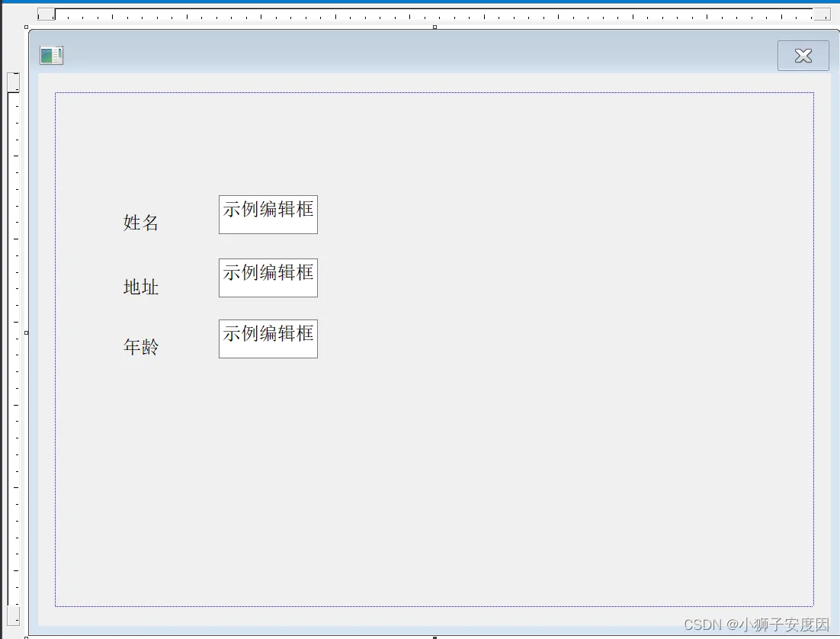Select the dotted group frame inside the dialog

coord(434,93)
